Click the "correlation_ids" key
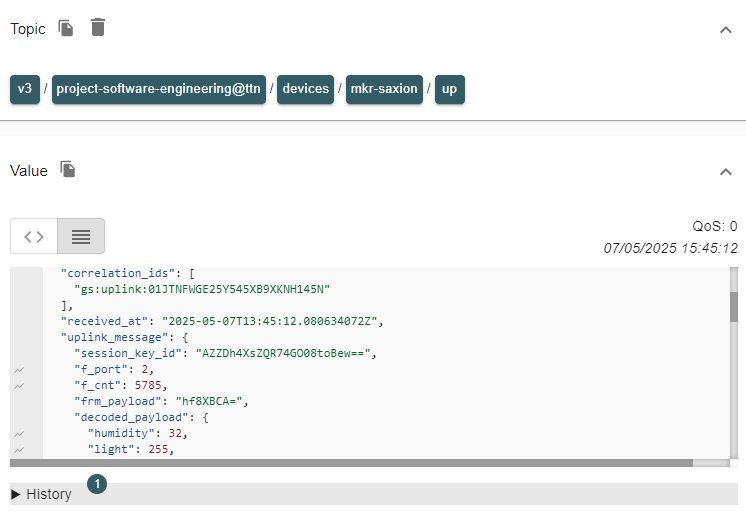 coord(118,273)
